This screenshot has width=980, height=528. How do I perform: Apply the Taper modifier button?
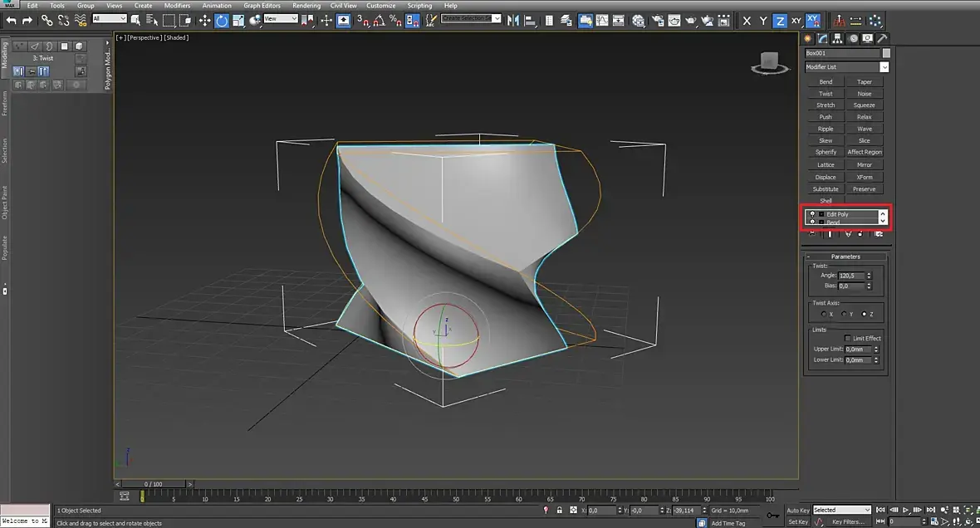click(865, 82)
